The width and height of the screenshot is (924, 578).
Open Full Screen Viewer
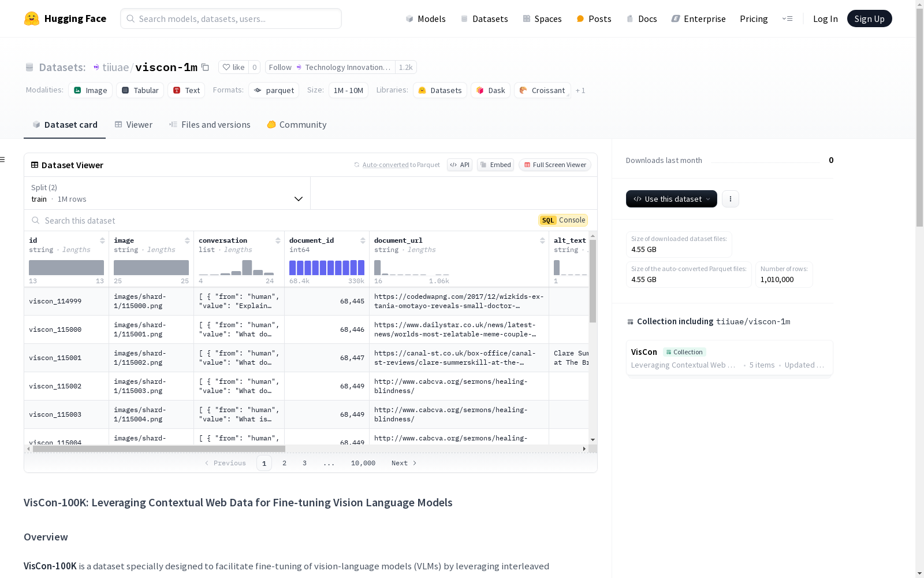[x=555, y=165]
